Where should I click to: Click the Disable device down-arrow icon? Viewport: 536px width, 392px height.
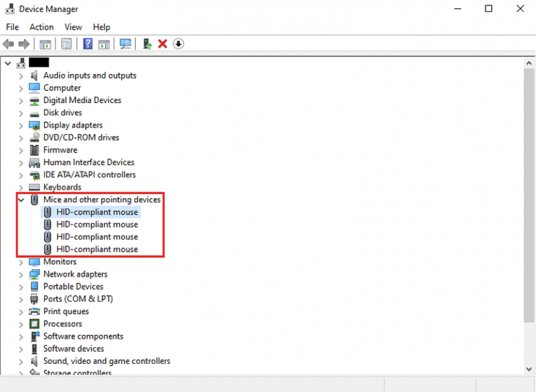tap(179, 44)
